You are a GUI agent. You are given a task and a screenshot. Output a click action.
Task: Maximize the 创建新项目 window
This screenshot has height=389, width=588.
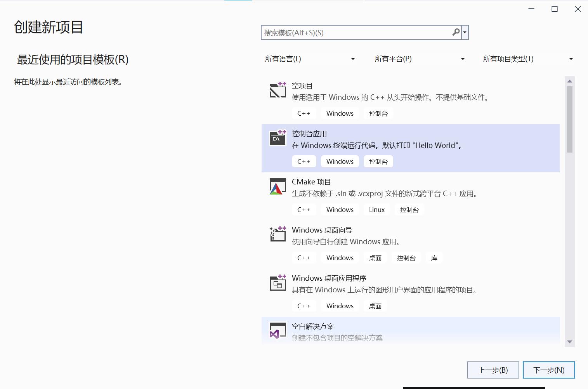click(555, 9)
